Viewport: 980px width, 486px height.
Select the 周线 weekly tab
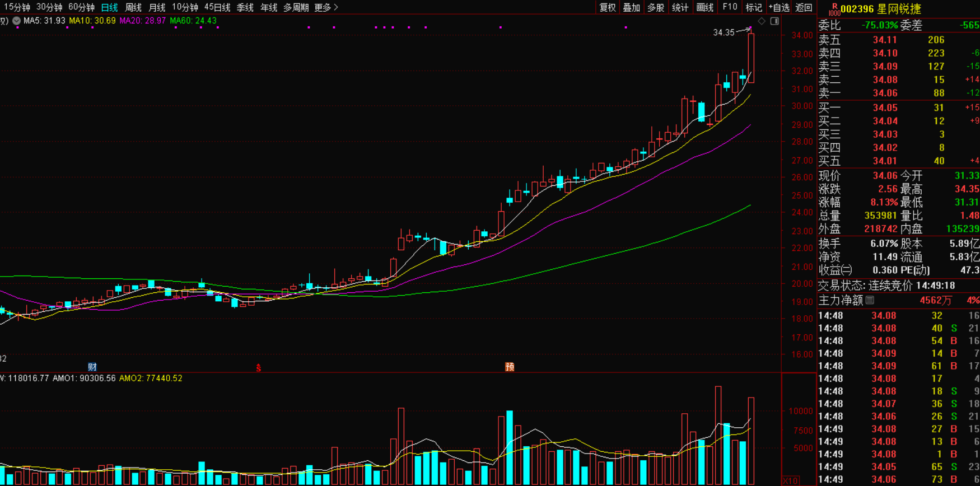(x=133, y=7)
